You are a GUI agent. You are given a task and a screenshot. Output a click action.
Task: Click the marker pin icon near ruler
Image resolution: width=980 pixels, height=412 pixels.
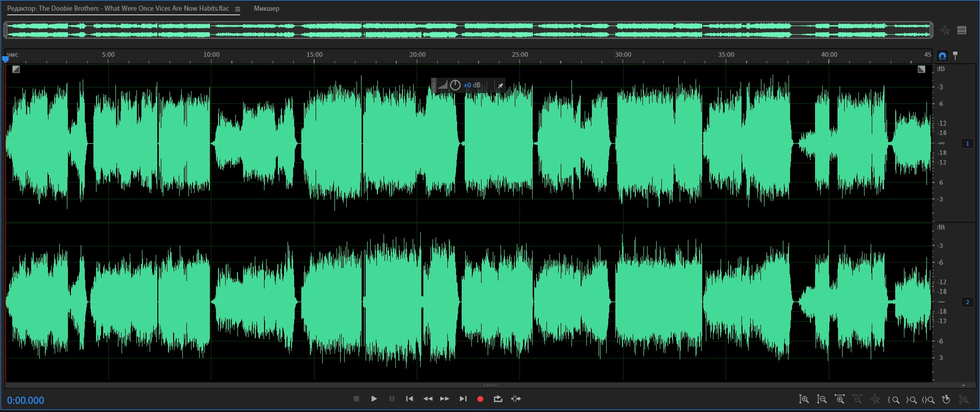pyautogui.click(x=955, y=55)
